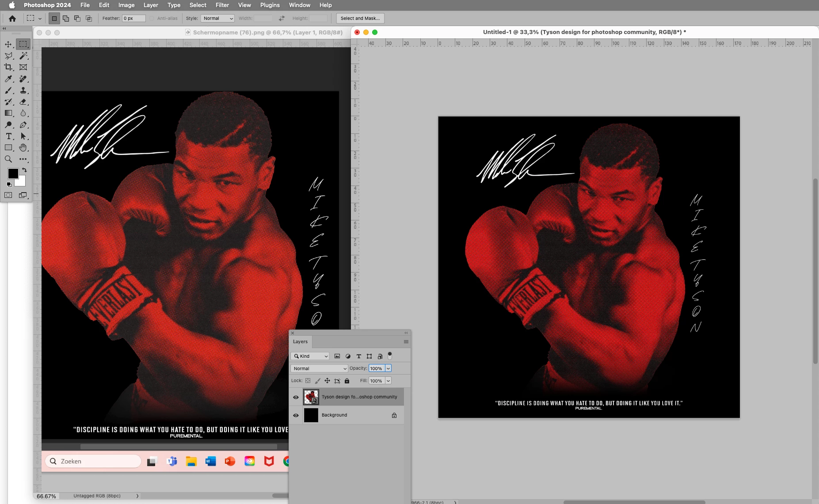Swap foreground and background colors
This screenshot has height=504, width=819.
pyautogui.click(x=25, y=170)
